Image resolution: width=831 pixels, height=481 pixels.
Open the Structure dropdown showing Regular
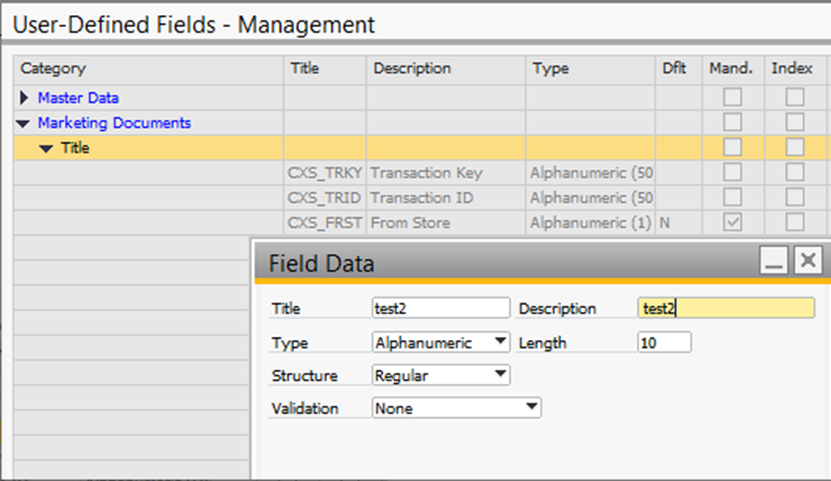pos(441,375)
